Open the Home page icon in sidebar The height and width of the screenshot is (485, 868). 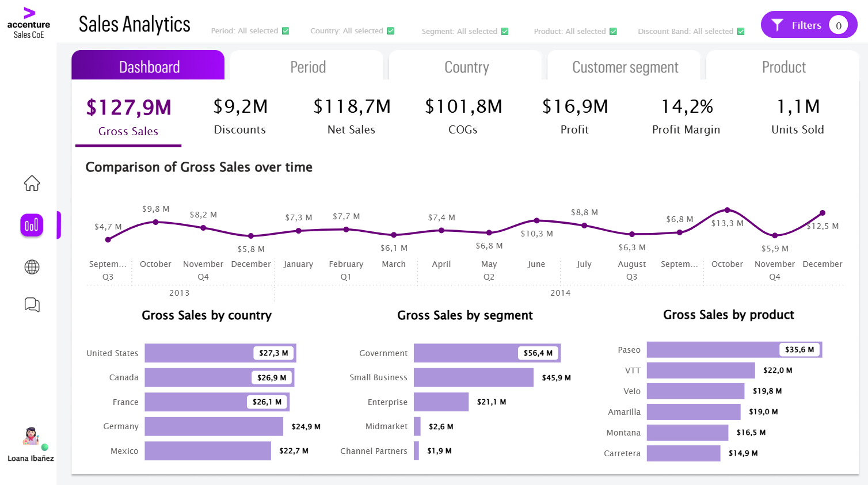[x=32, y=183]
